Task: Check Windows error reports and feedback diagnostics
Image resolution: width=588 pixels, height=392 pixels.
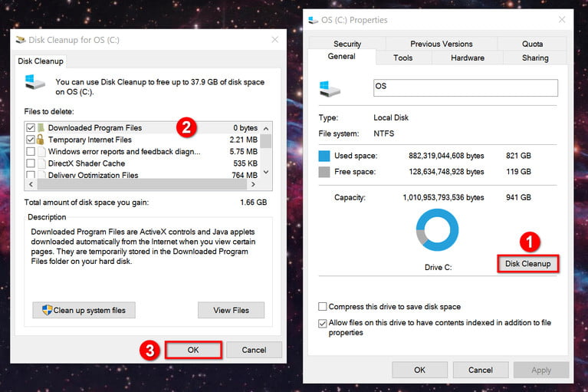Action: (31, 152)
